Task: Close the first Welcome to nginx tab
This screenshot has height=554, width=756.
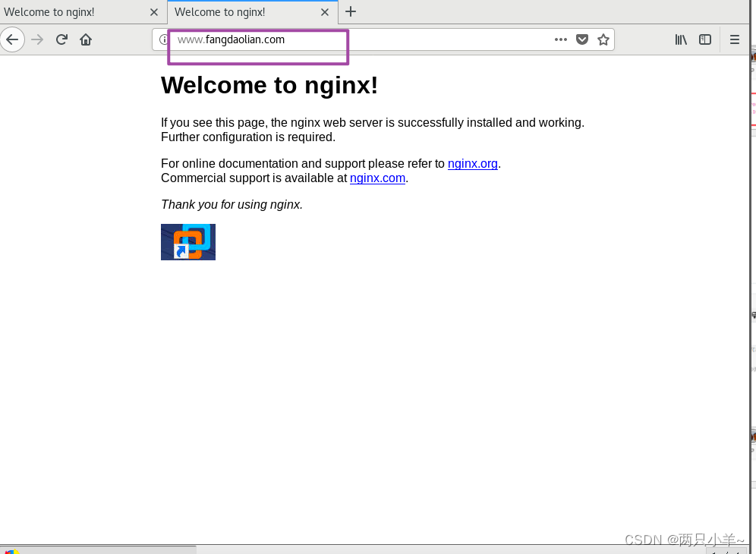Action: (x=154, y=12)
